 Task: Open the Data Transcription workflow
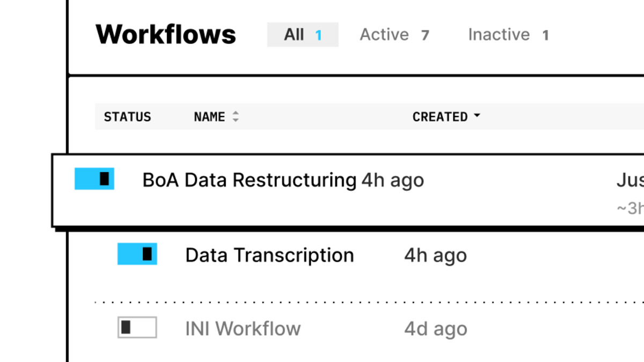click(x=269, y=255)
